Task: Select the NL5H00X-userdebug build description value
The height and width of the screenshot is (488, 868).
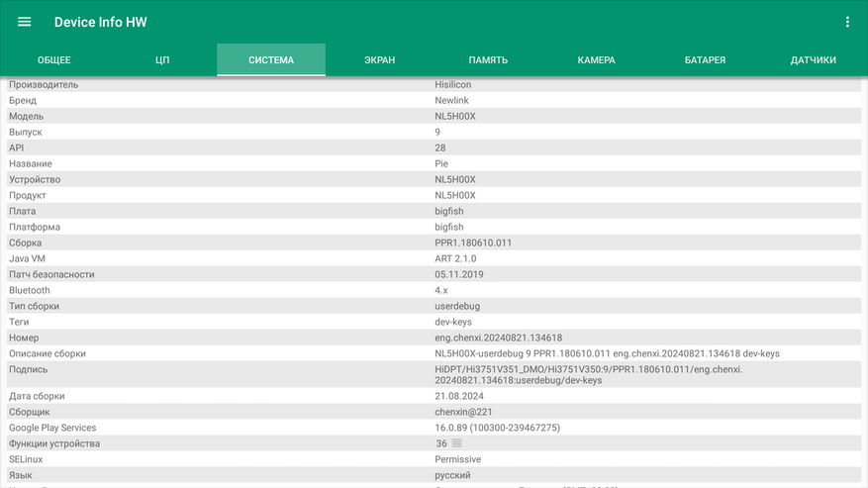Action: [x=608, y=353]
